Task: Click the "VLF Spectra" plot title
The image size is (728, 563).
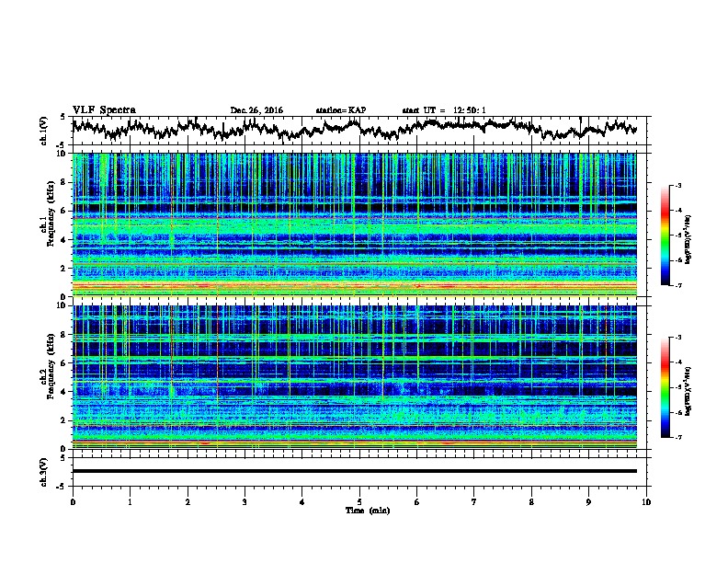Action: pyautogui.click(x=104, y=110)
